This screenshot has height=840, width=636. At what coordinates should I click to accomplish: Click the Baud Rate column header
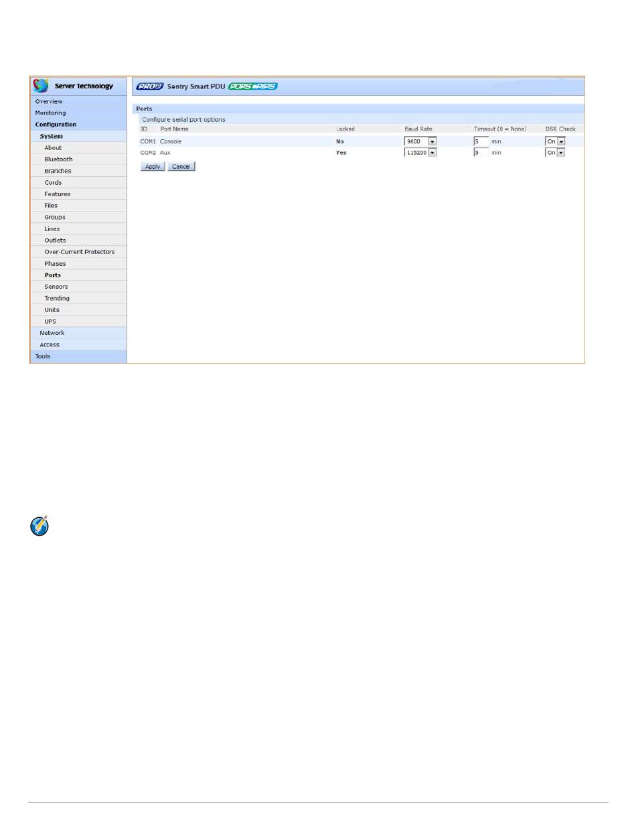pos(418,129)
